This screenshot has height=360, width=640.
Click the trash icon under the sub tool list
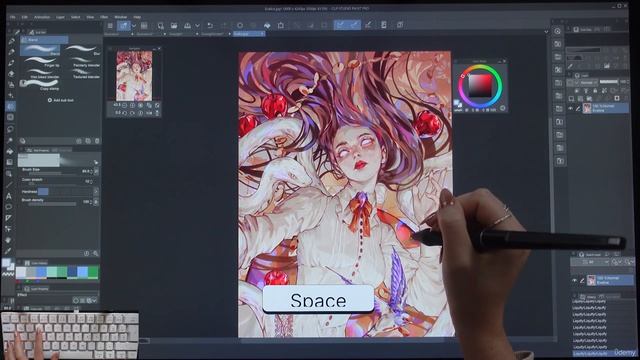pyautogui.click(x=97, y=141)
